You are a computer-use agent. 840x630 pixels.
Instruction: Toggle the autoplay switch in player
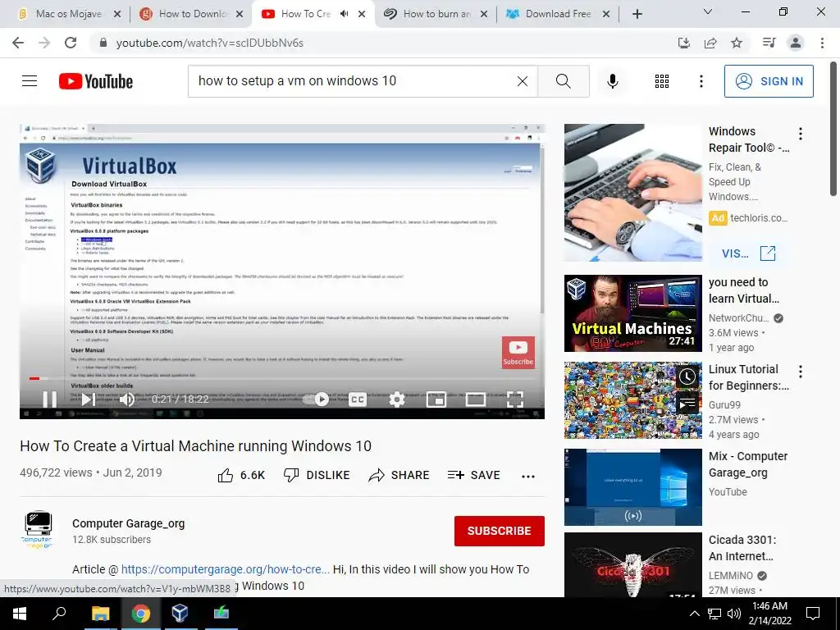[316, 399]
